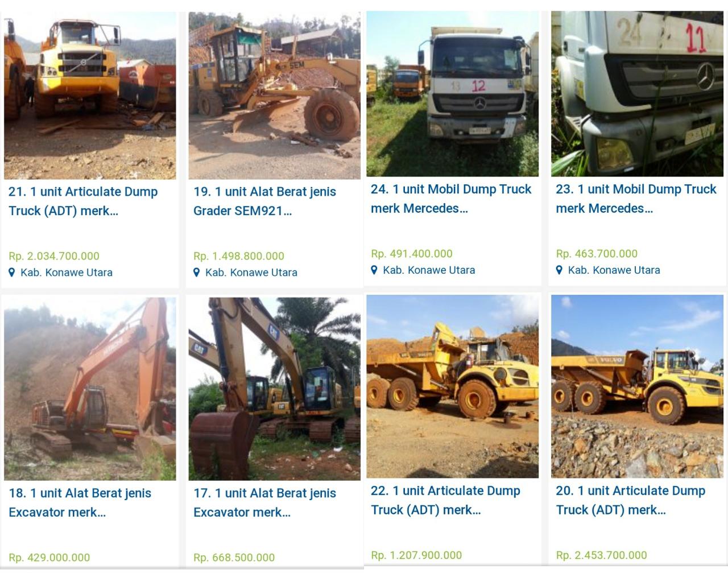Open Mercedes truck number 11 photo
The image size is (728, 573).
(x=637, y=94)
